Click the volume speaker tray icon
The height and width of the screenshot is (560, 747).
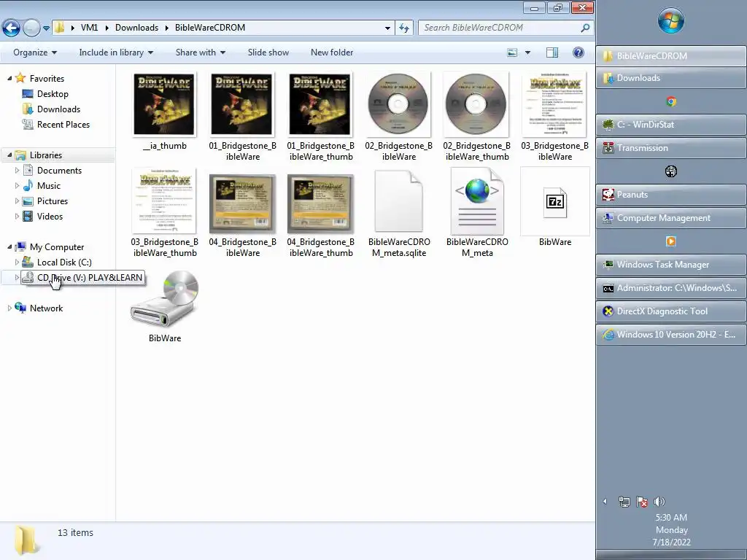(x=659, y=502)
